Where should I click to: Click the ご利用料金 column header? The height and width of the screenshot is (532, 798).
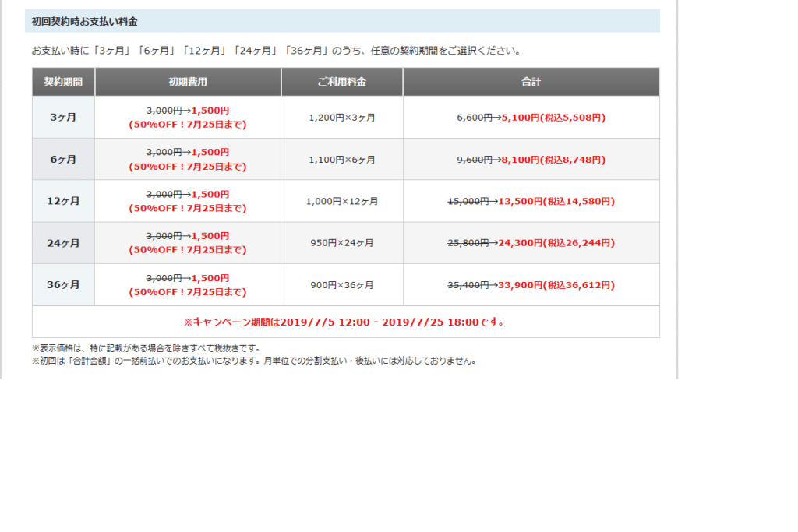point(342,82)
